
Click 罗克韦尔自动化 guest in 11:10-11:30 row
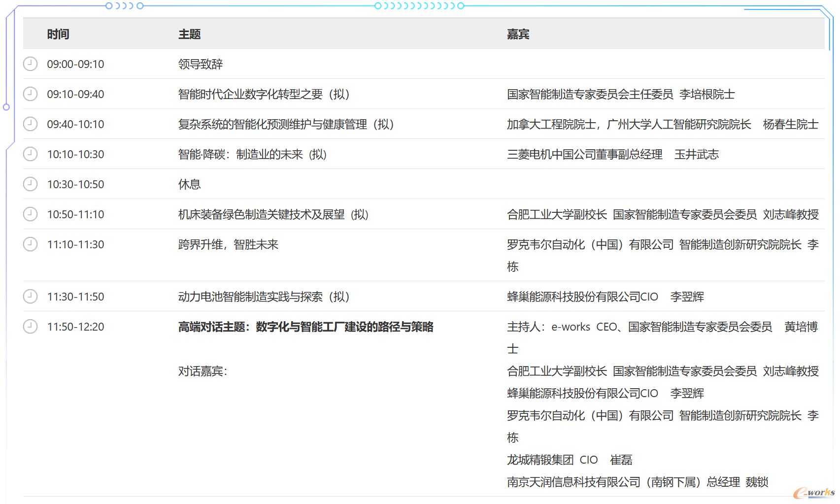[663, 255]
